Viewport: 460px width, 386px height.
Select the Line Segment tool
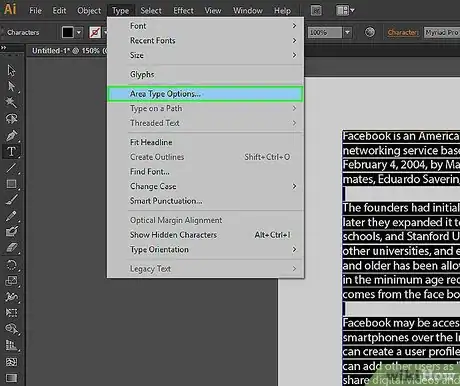pyautogui.click(x=11, y=168)
